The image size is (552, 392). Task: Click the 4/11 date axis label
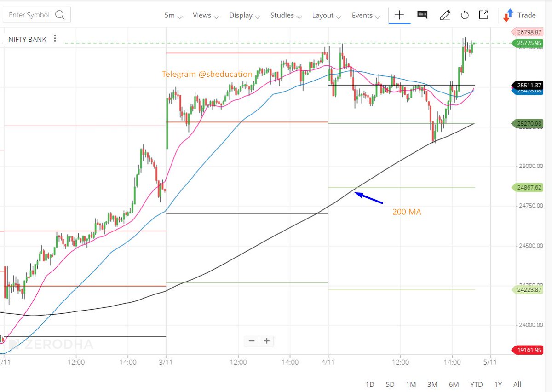(328, 362)
